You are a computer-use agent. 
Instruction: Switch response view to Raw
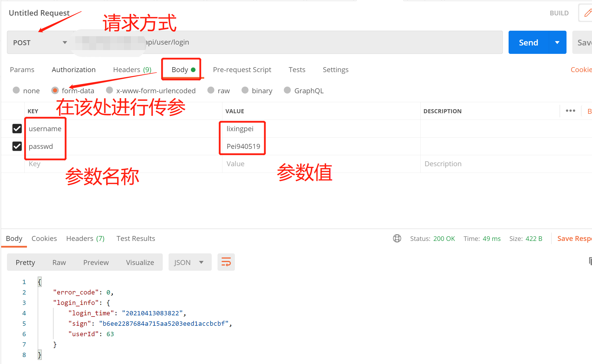[x=59, y=262]
